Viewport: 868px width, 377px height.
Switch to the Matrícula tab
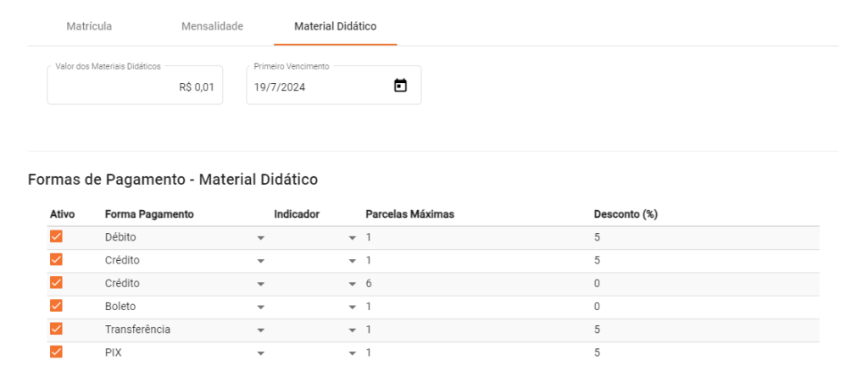point(89,26)
